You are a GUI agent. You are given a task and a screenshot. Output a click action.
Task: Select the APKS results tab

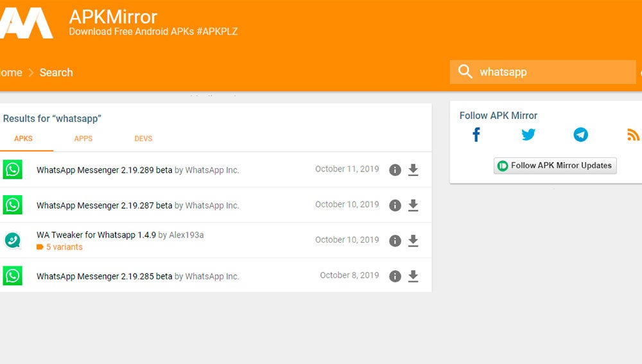[23, 139]
